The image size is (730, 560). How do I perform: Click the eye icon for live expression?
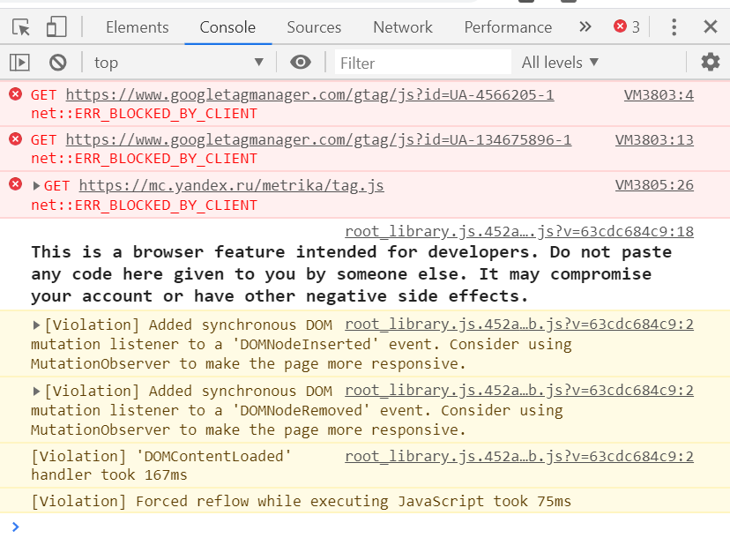click(301, 62)
